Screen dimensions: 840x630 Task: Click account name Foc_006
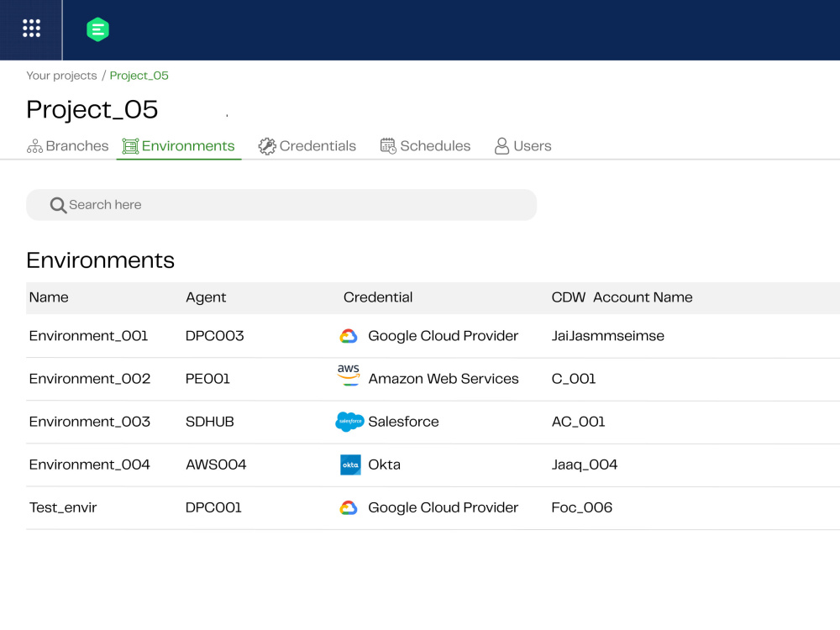click(582, 507)
